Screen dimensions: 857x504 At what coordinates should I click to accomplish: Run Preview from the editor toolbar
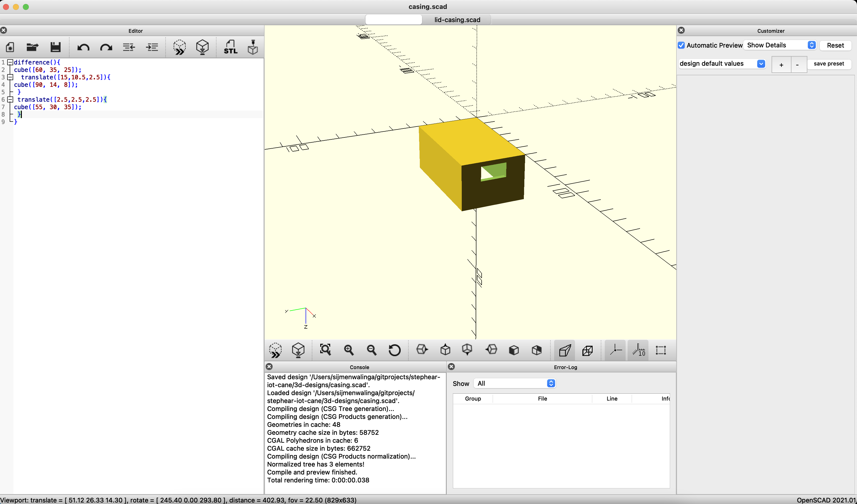tap(179, 47)
